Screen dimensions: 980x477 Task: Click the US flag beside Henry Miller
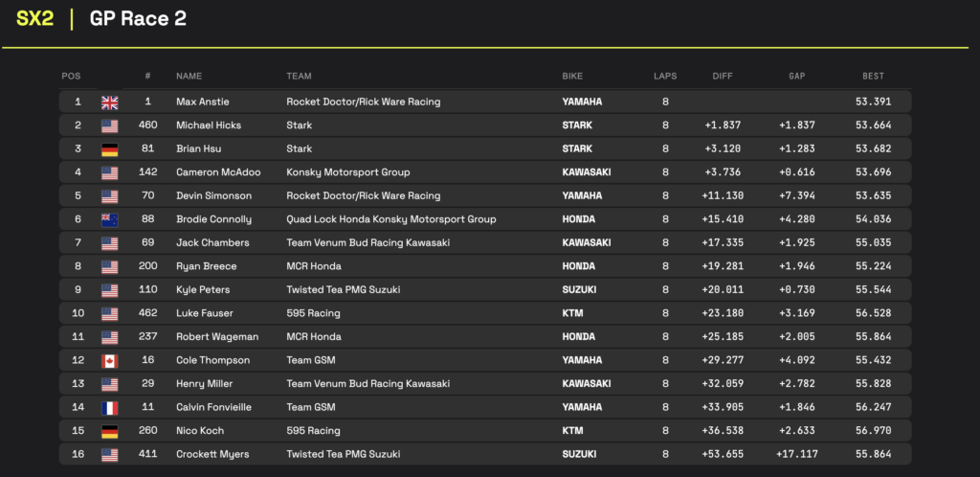[109, 384]
